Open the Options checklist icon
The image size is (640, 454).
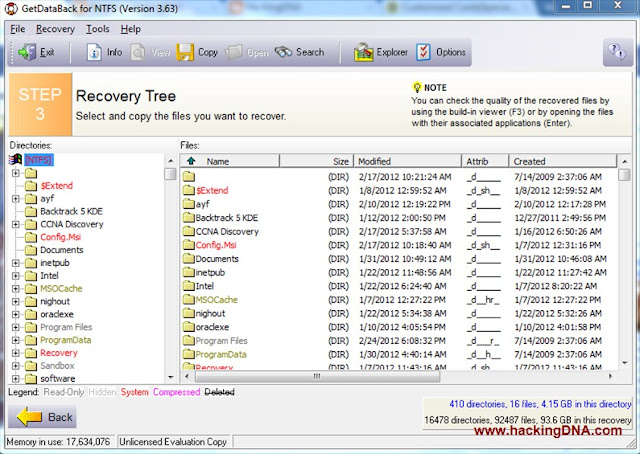tap(423, 52)
